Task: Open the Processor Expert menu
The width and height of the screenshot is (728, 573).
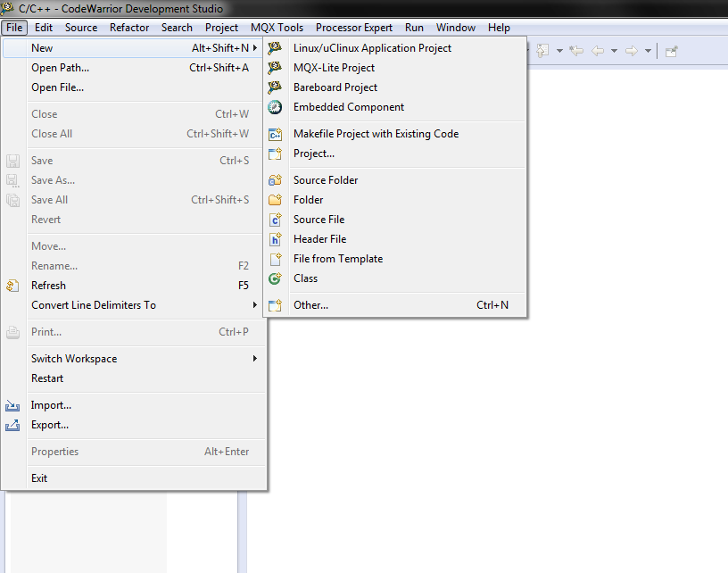Action: [x=354, y=28]
